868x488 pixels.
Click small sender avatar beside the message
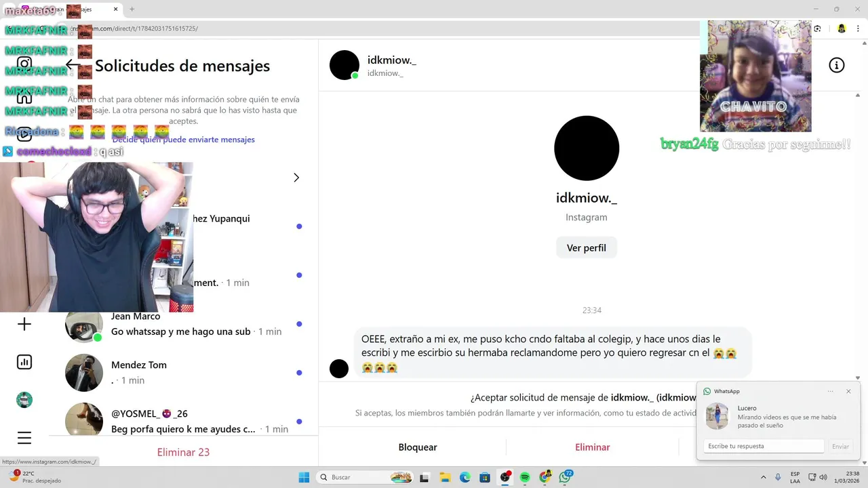(339, 369)
